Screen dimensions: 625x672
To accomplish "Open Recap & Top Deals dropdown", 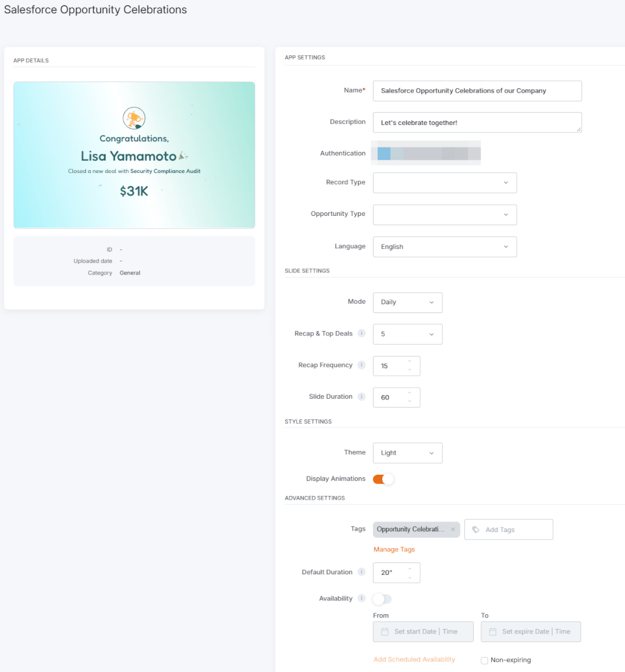I will (x=408, y=334).
